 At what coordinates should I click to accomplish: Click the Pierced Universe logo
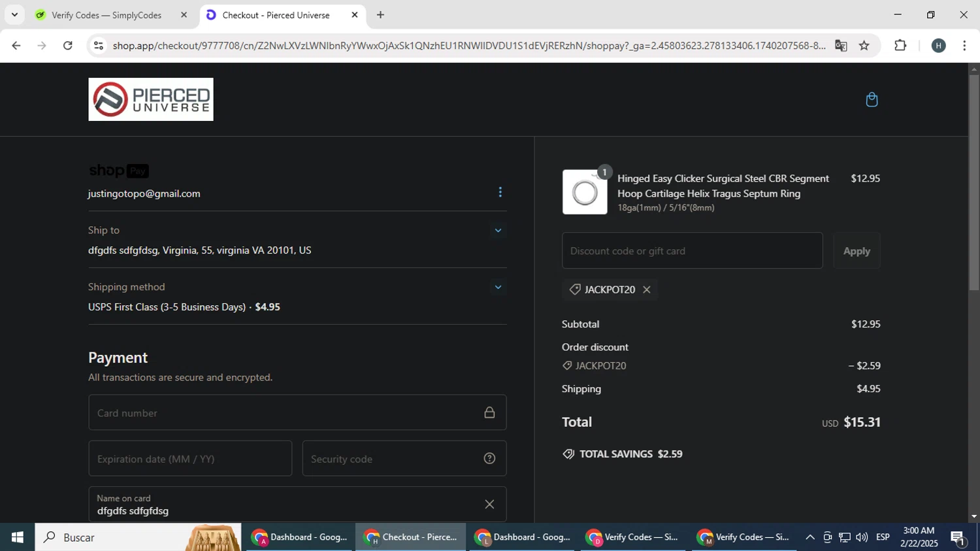[x=151, y=99]
